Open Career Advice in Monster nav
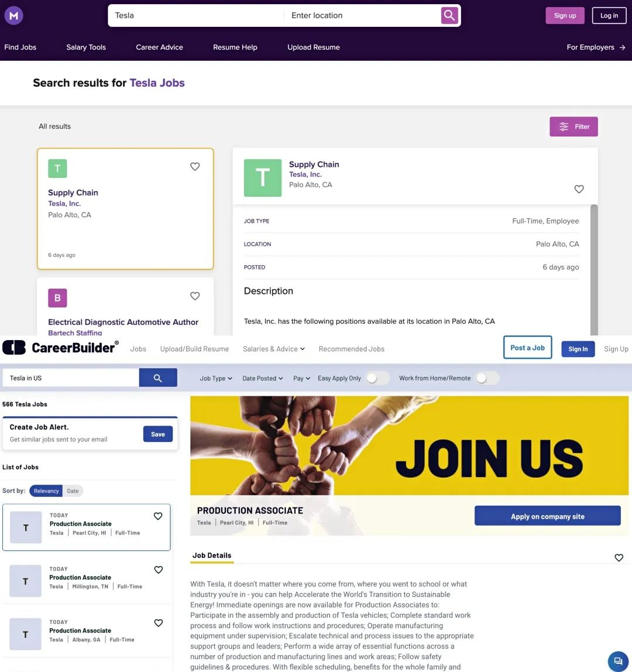Screen dimensions: 632x672 coord(159,47)
